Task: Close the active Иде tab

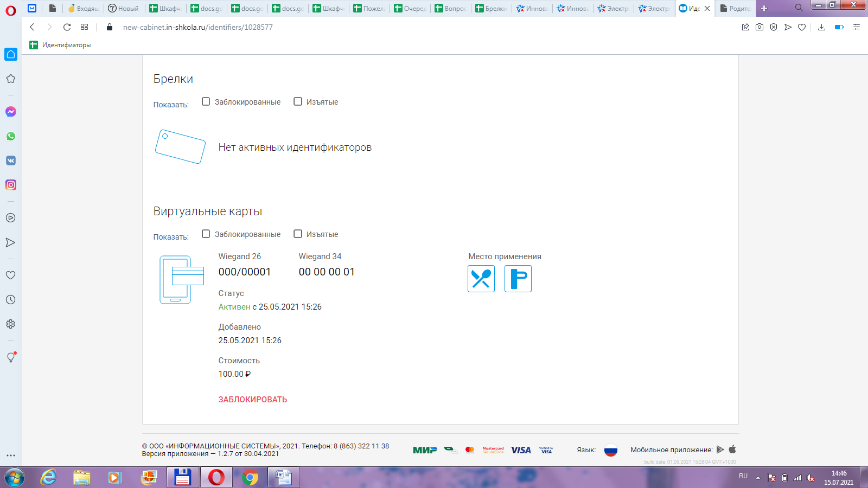Action: pos(707,8)
